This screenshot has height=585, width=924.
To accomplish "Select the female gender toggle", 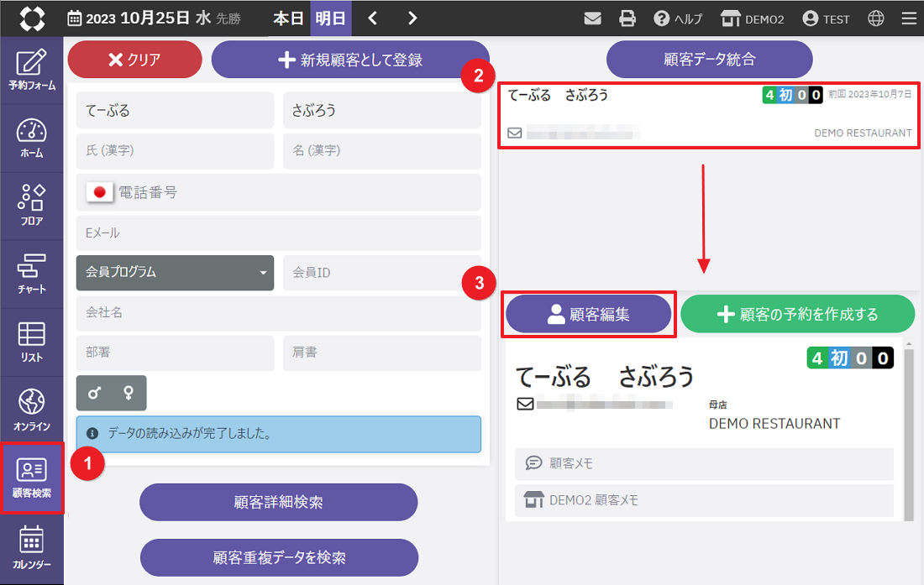I will 129,393.
